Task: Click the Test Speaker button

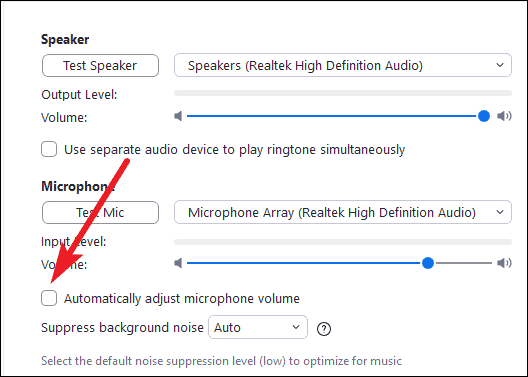Action: pos(100,66)
